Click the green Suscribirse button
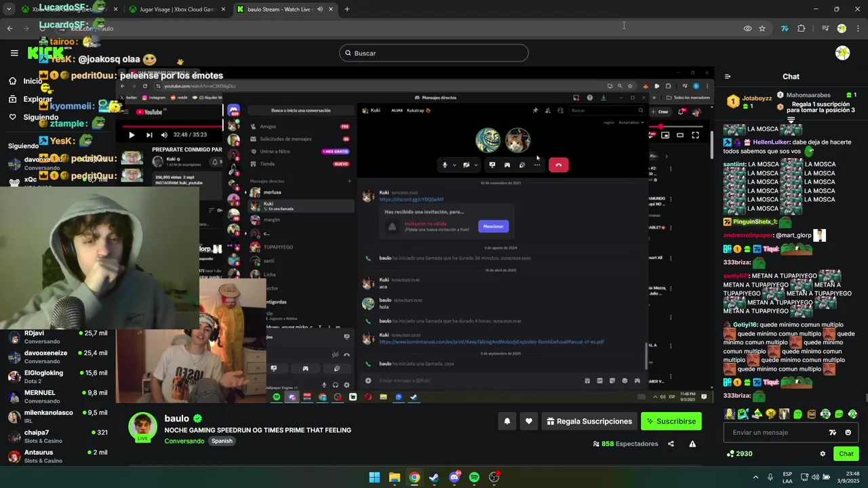This screenshot has width=868, height=488. 671,421
